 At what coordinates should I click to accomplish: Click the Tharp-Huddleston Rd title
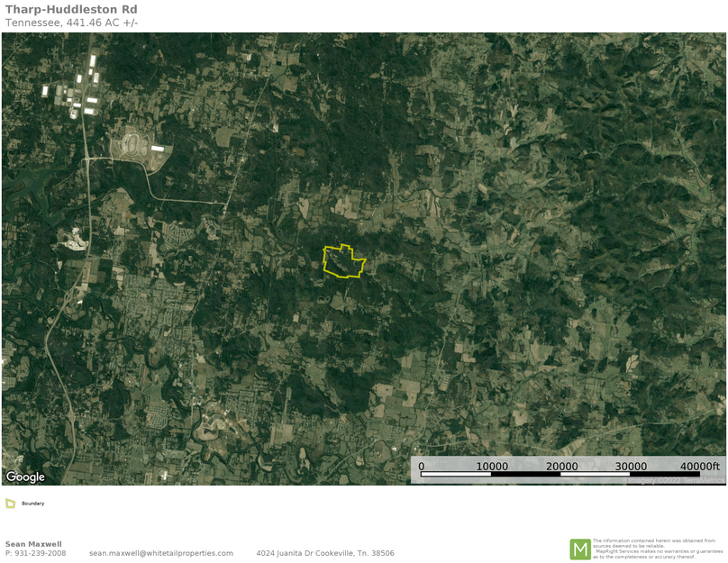point(71,10)
